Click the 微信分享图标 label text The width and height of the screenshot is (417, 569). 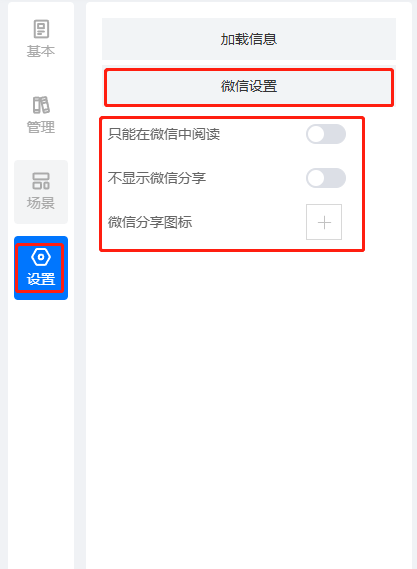click(150, 222)
